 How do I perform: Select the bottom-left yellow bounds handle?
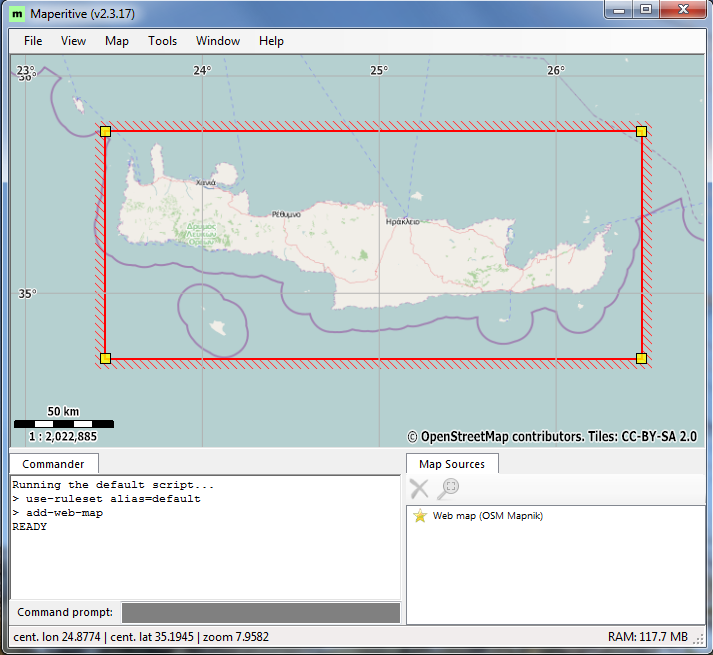point(105,358)
